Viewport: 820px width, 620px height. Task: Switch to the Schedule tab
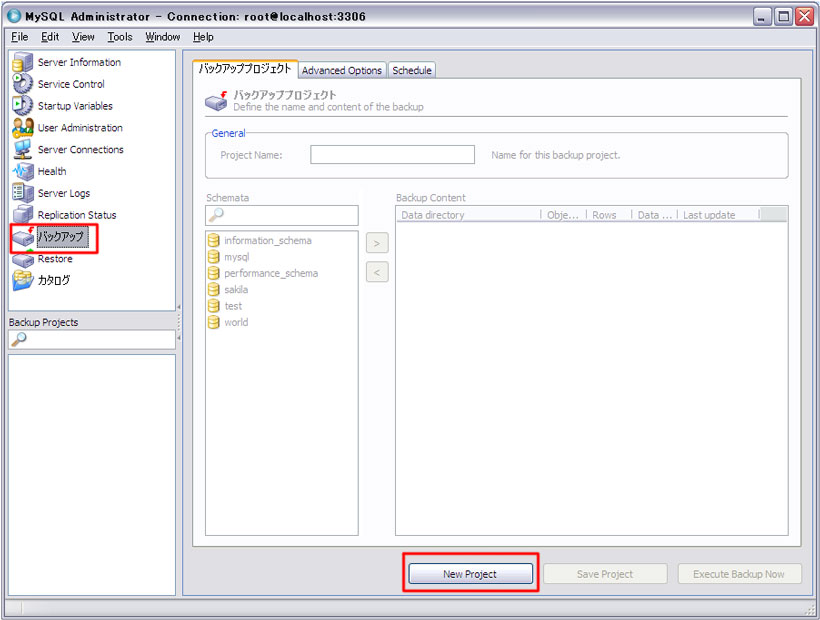pos(412,70)
